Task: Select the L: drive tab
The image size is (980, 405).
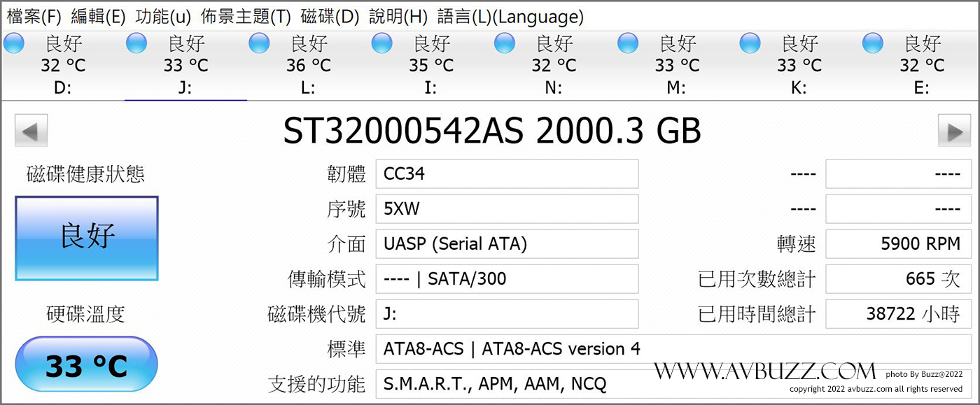Action: [x=309, y=65]
